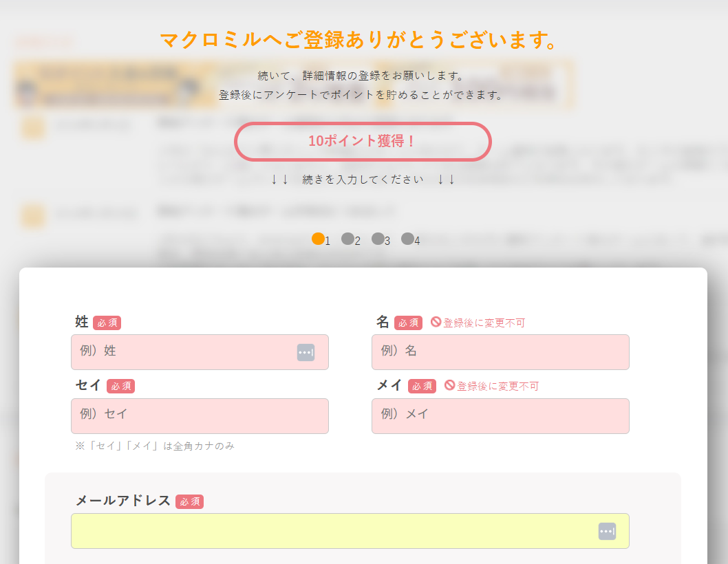Click the prohibited icon beside the 名 label
Viewport: 728px width, 564px height.
click(x=436, y=322)
